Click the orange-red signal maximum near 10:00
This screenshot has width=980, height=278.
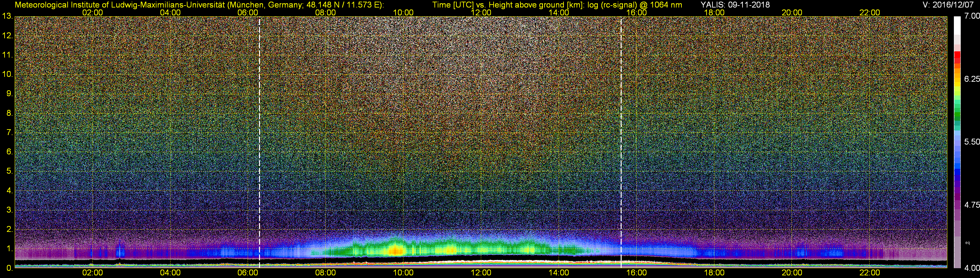(x=396, y=250)
